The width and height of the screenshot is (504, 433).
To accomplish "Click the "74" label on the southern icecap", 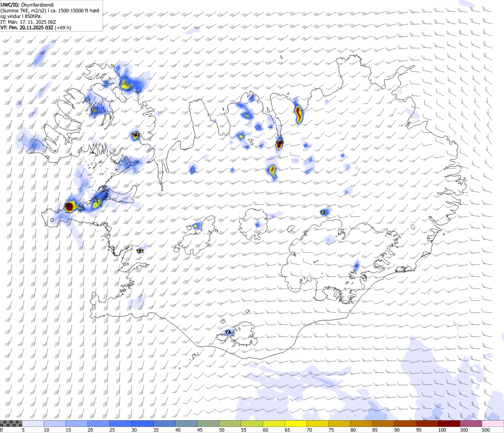I will pos(228,332).
